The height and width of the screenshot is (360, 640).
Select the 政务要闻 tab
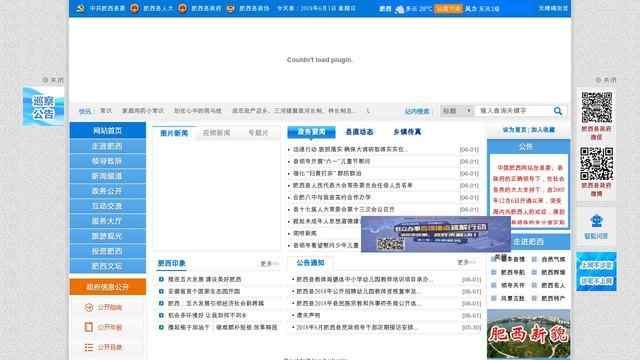[x=311, y=132]
